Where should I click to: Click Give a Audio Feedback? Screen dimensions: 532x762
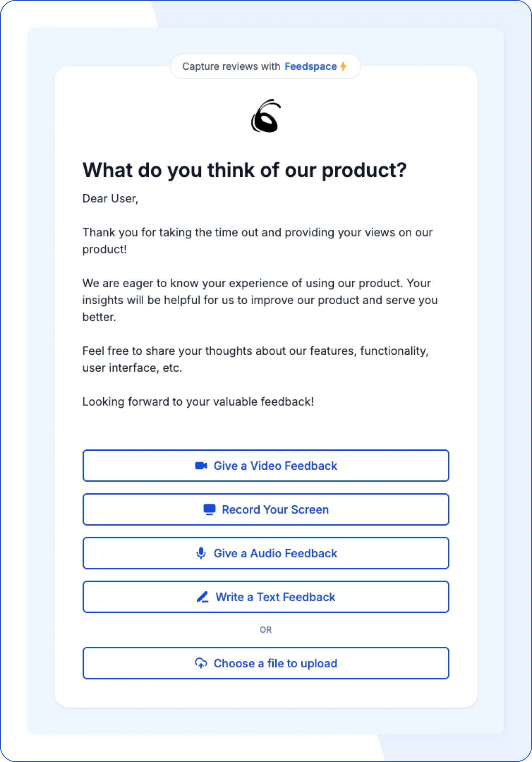coord(266,553)
